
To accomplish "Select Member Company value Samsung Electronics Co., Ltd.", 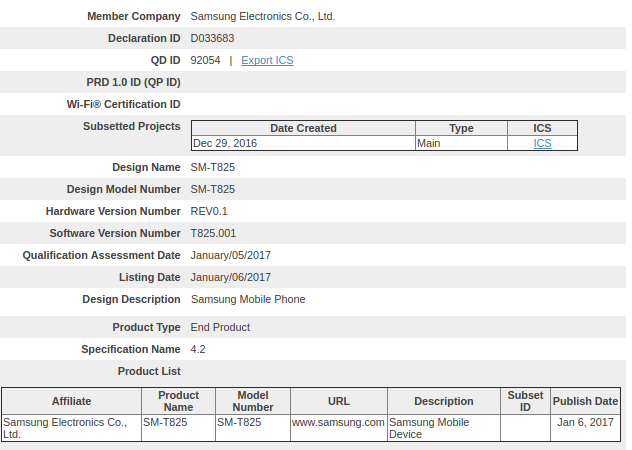I will point(263,17).
